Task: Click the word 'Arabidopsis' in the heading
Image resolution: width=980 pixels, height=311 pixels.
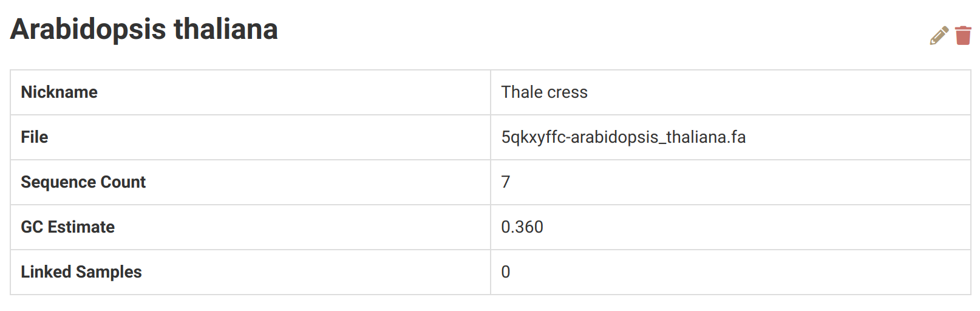Action: coord(88,29)
